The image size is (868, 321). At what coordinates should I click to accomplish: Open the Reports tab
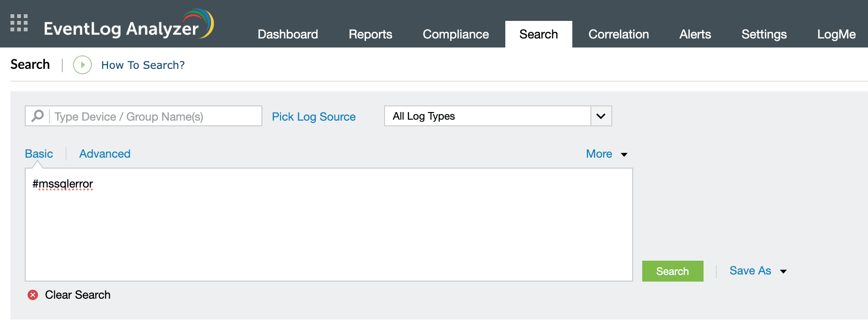click(370, 34)
